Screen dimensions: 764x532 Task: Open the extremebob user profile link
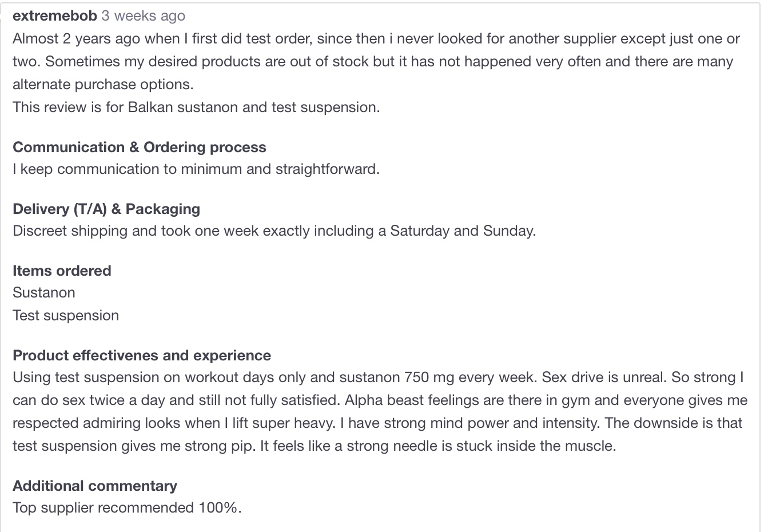tap(55, 15)
